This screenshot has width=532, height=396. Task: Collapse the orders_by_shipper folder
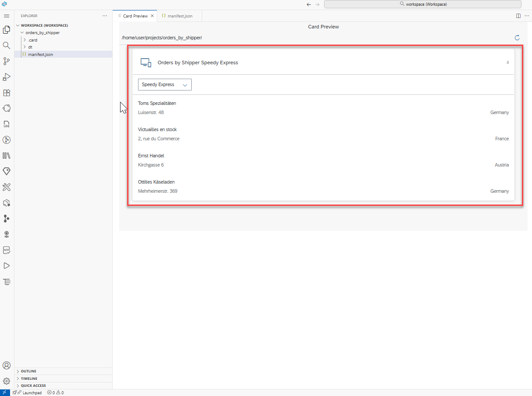[x=63, y=33]
